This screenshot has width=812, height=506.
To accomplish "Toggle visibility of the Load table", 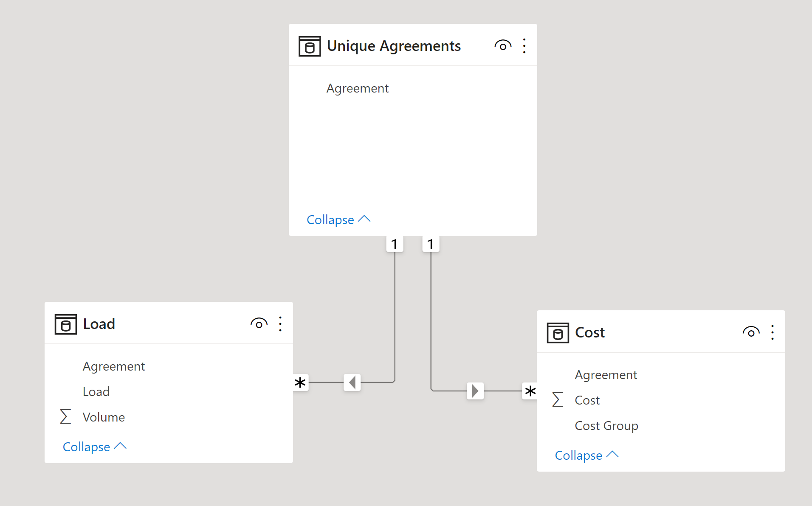I will (259, 323).
